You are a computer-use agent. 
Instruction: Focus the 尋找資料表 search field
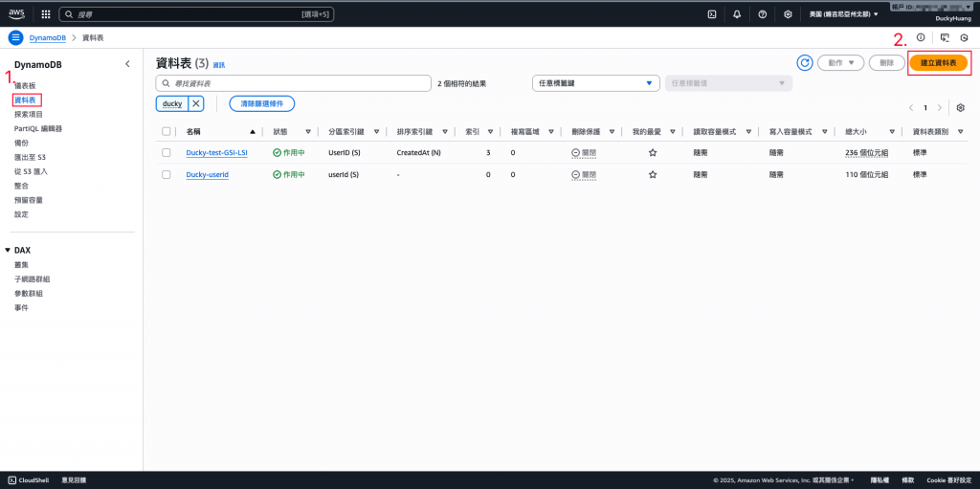click(x=293, y=83)
